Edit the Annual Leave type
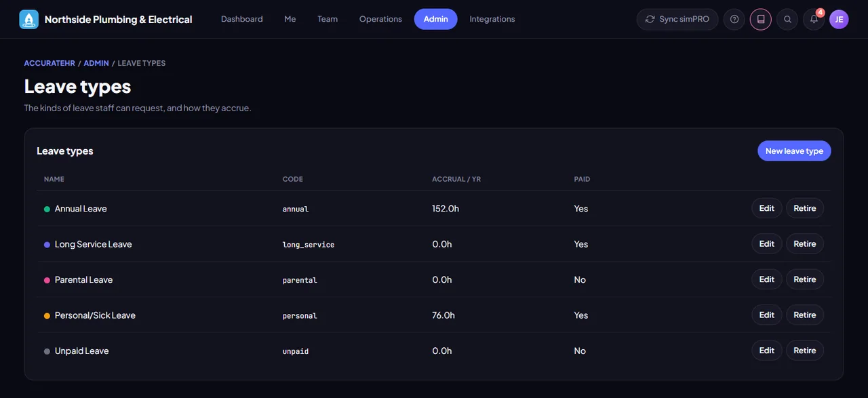The width and height of the screenshot is (868, 398). [x=767, y=208]
